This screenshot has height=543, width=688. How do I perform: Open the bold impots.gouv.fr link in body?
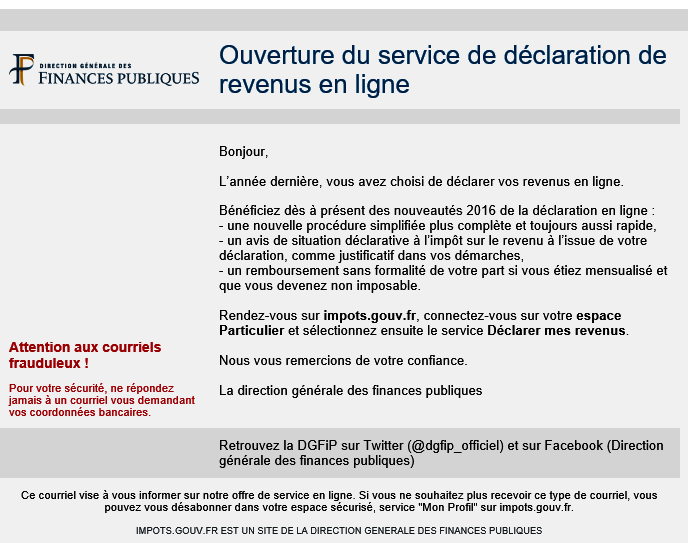tap(370, 315)
